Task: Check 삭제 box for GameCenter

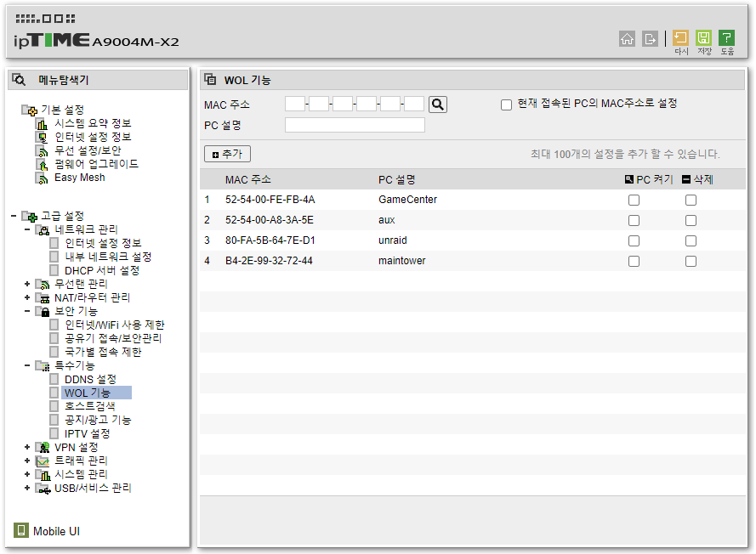Action: (x=691, y=200)
